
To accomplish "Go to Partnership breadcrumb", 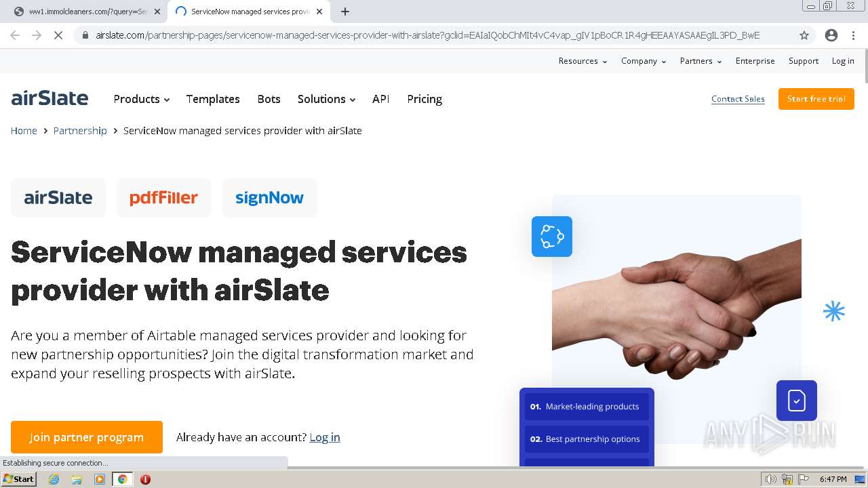I will (80, 131).
